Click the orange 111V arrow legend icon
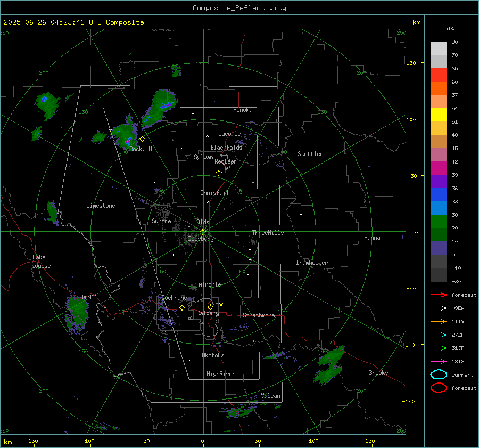 click(x=439, y=321)
